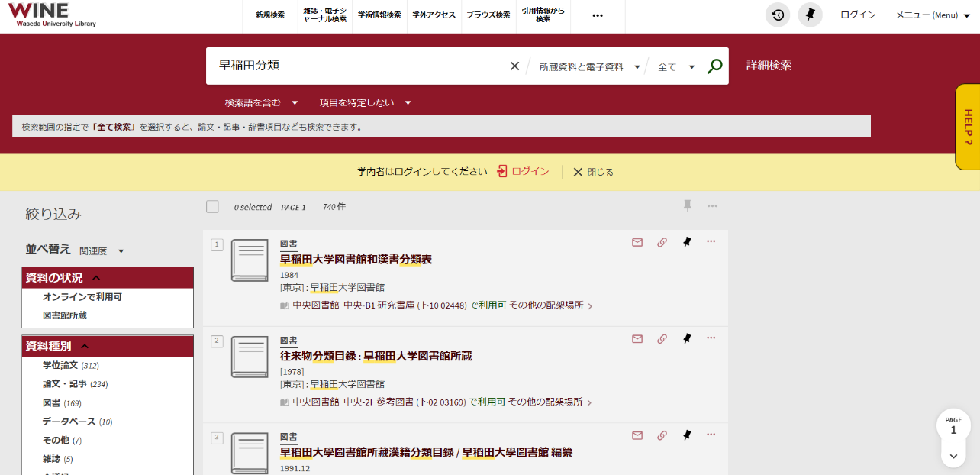The width and height of the screenshot is (980, 475).
Task: Open results list more options dots
Action: (x=712, y=206)
